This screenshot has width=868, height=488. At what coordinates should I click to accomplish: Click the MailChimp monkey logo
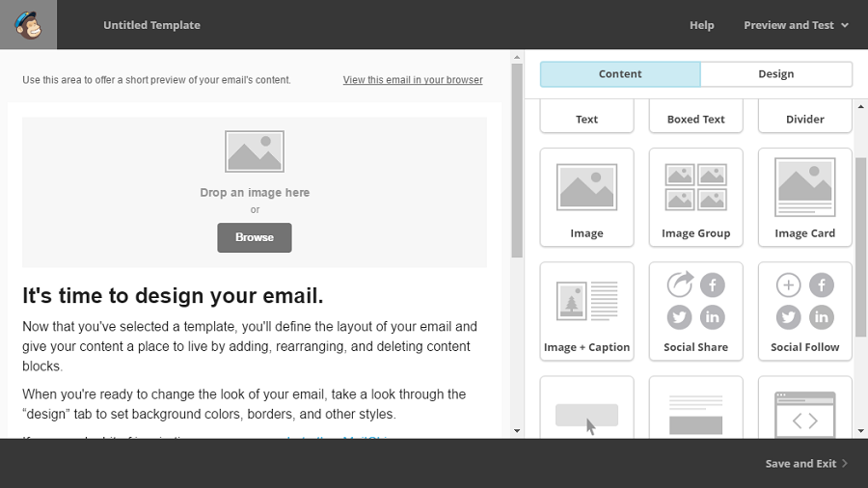point(28,25)
